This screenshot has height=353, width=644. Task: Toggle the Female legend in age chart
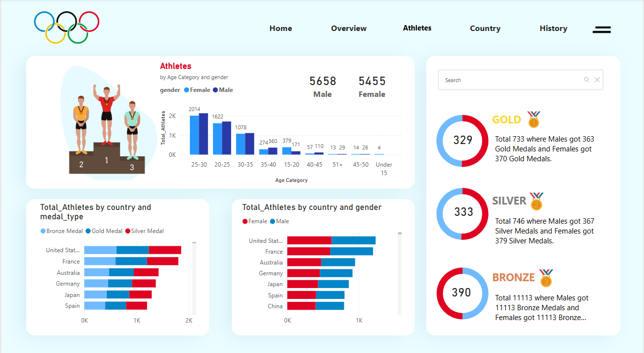pyautogui.click(x=197, y=89)
